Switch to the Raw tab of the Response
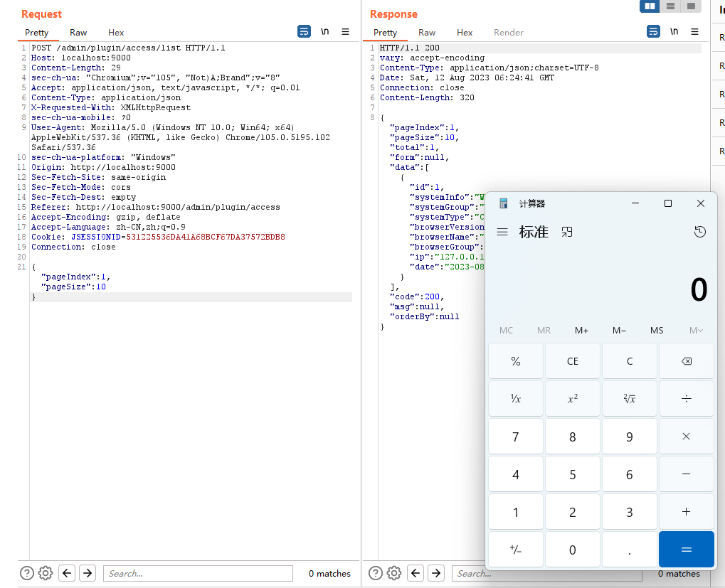This screenshot has height=588, width=725. [426, 32]
